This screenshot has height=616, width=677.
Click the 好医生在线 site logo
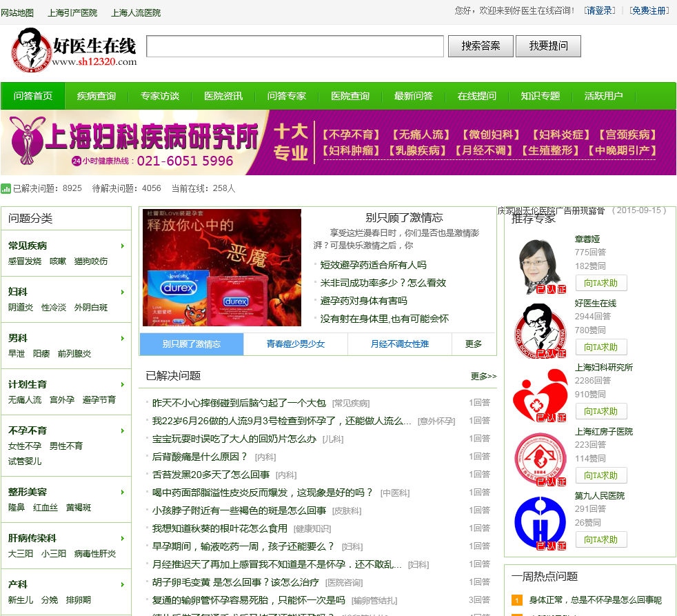point(73,50)
